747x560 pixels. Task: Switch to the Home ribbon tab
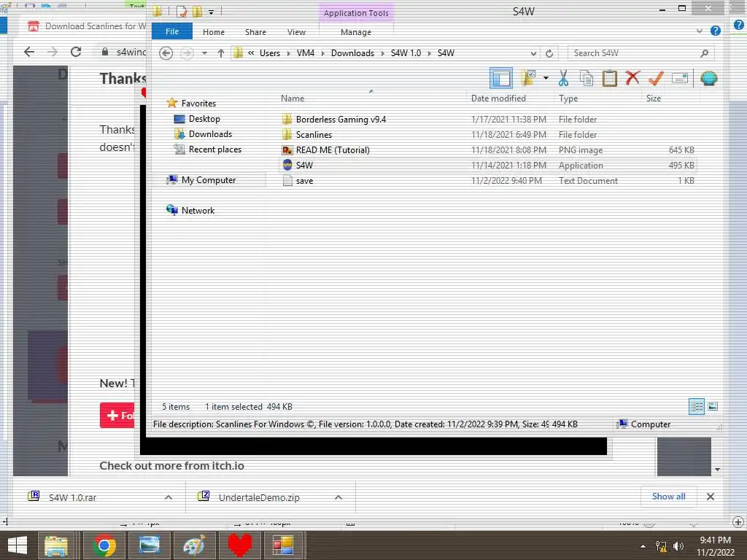[x=214, y=32]
